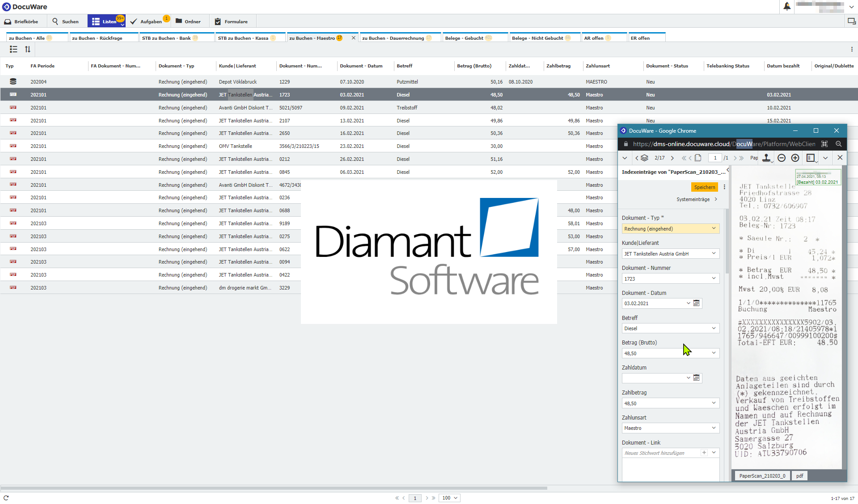858x504 pixels.
Task: Open the stamp tool dropdown
Action: click(767, 158)
